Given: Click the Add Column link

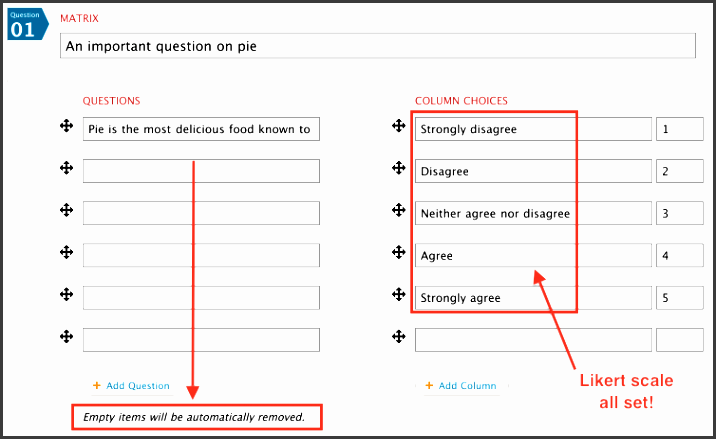Looking at the screenshot, I should 467,386.
